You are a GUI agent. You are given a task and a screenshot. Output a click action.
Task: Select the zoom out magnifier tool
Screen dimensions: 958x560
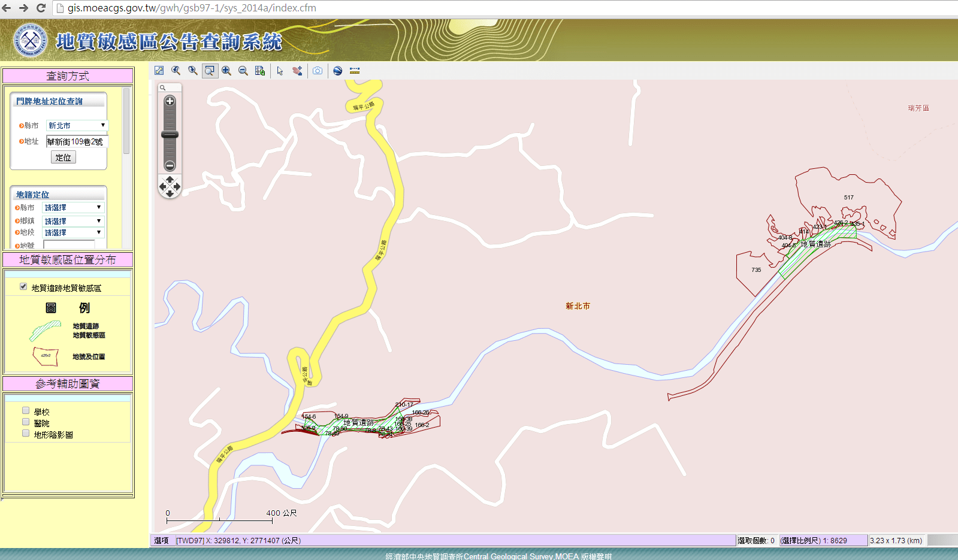(243, 71)
